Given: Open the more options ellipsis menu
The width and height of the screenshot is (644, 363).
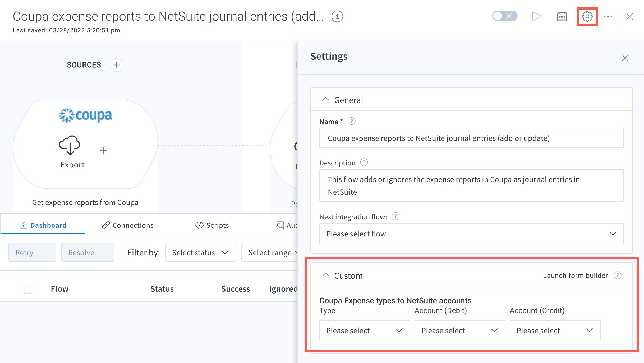Looking at the screenshot, I should point(608,17).
